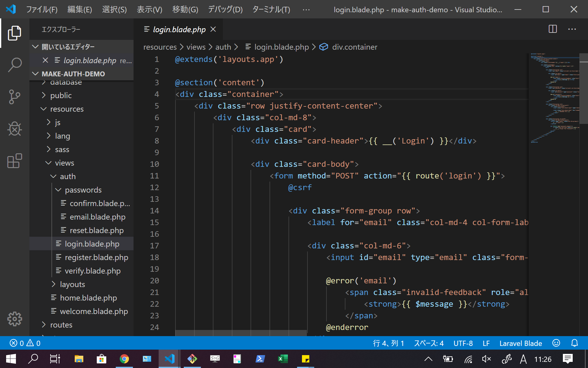The height and width of the screenshot is (368, 588).
Task: Click the split editor icon
Action: (x=552, y=29)
